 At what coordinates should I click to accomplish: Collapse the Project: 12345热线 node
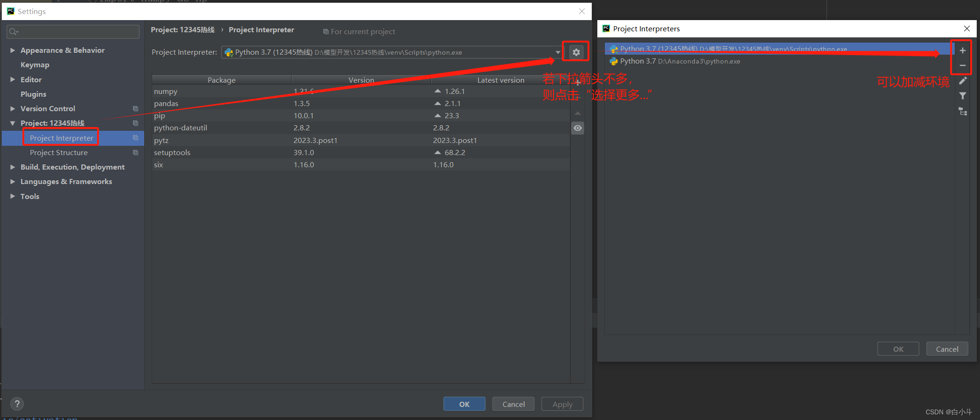pos(13,123)
